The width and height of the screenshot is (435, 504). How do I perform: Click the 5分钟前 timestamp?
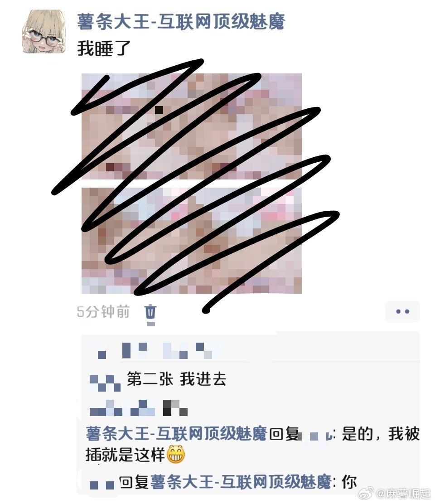pos(103,311)
